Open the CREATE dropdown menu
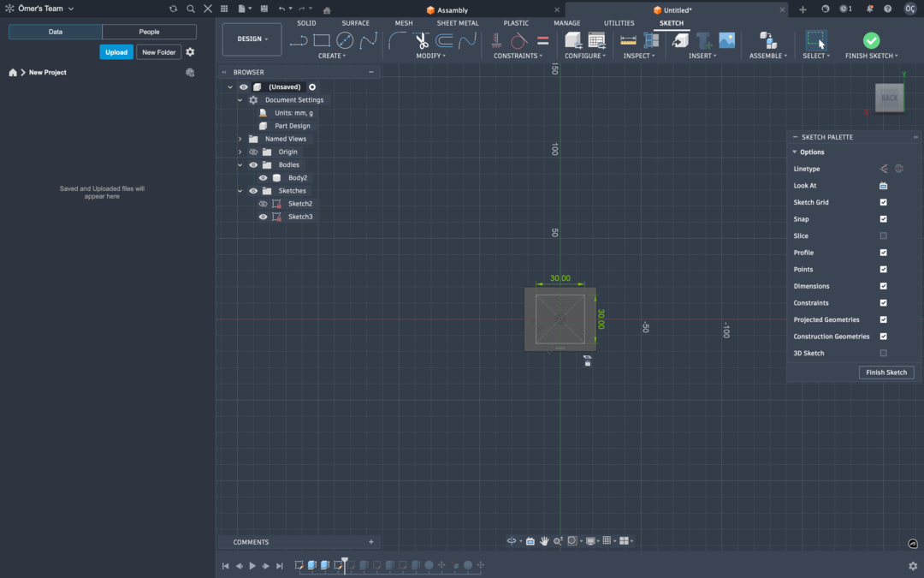Screen dimensions: 924x578 click(332, 56)
